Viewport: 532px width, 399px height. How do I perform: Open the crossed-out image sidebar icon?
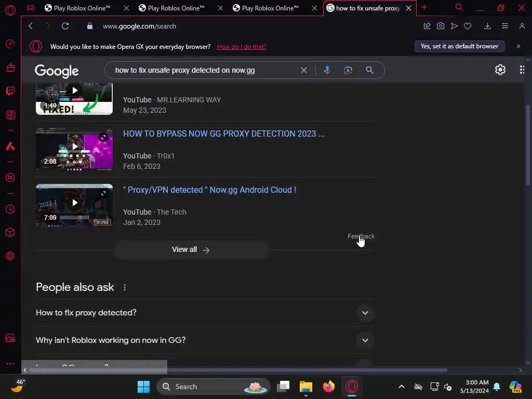pyautogui.click(x=10, y=338)
